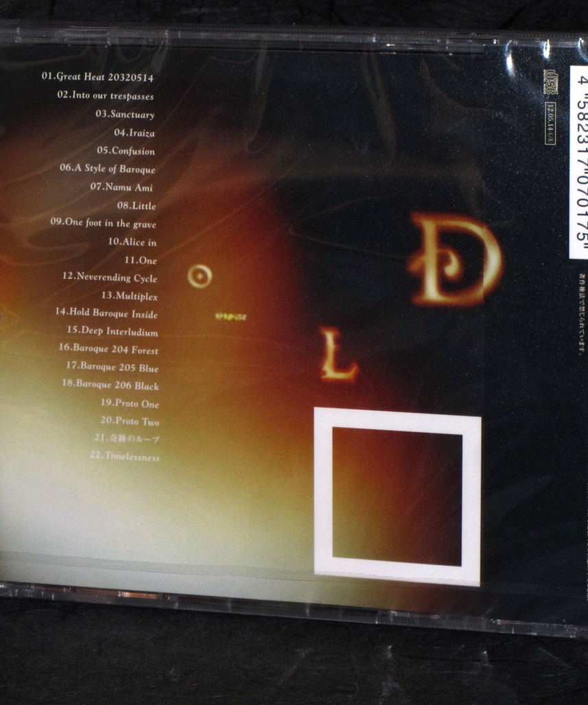Click track '17.Baroque 205 Blue'

(x=113, y=367)
